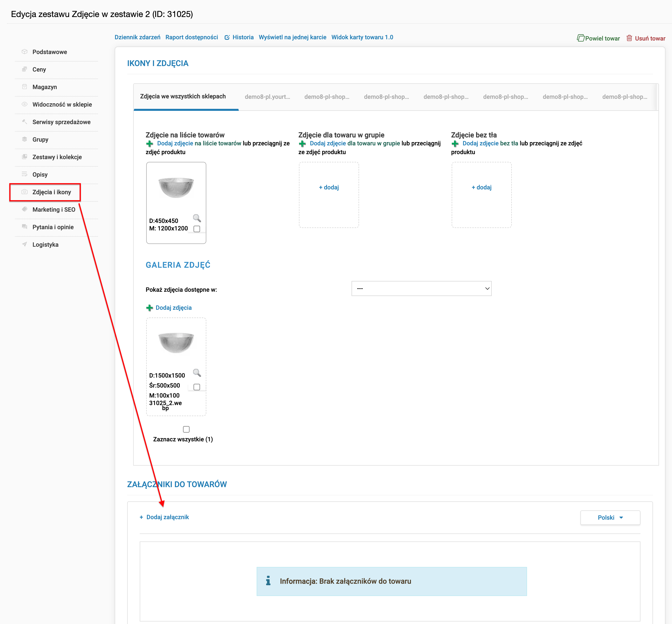Screen dimensions: 672x624
Task: Tick checkbox on gallery photo 31025_2.webp
Action: [x=197, y=387]
